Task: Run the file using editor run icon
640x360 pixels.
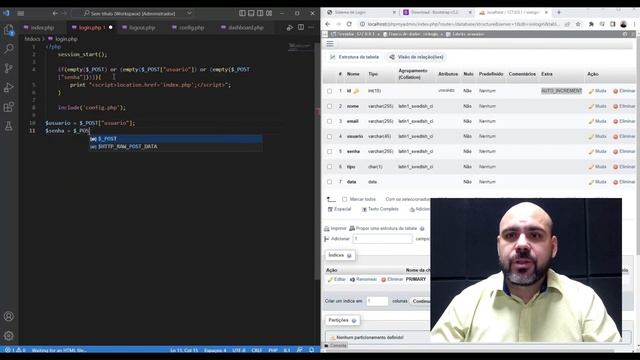Action: pos(289,27)
